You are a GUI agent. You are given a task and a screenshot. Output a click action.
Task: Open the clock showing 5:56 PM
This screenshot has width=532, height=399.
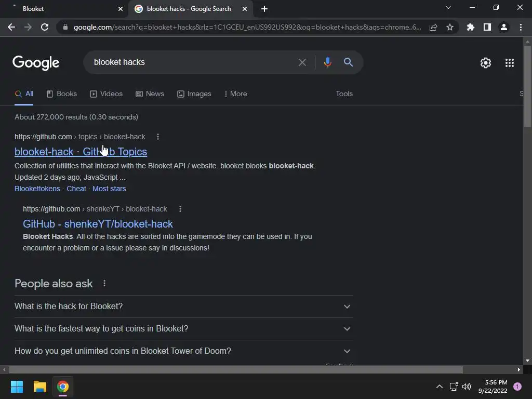click(493, 387)
